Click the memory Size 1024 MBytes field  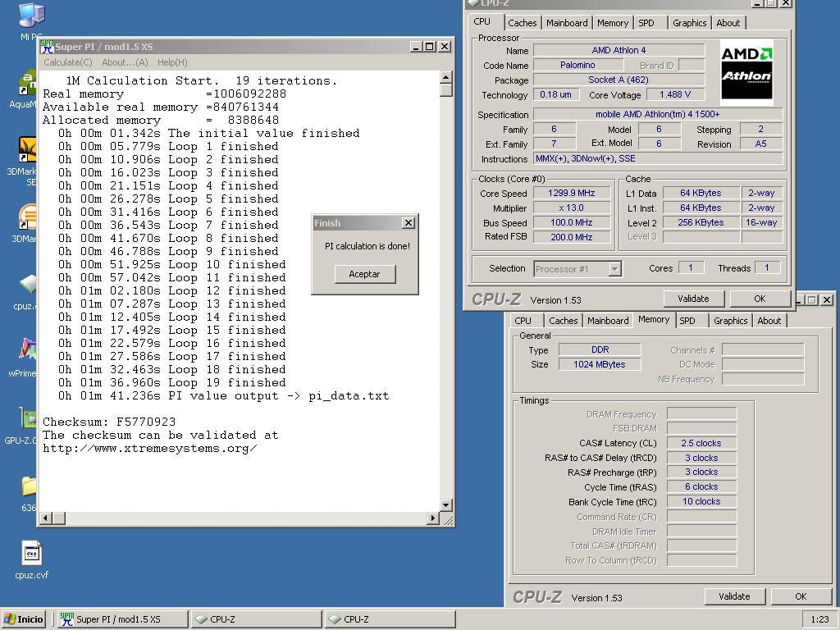coord(600,364)
